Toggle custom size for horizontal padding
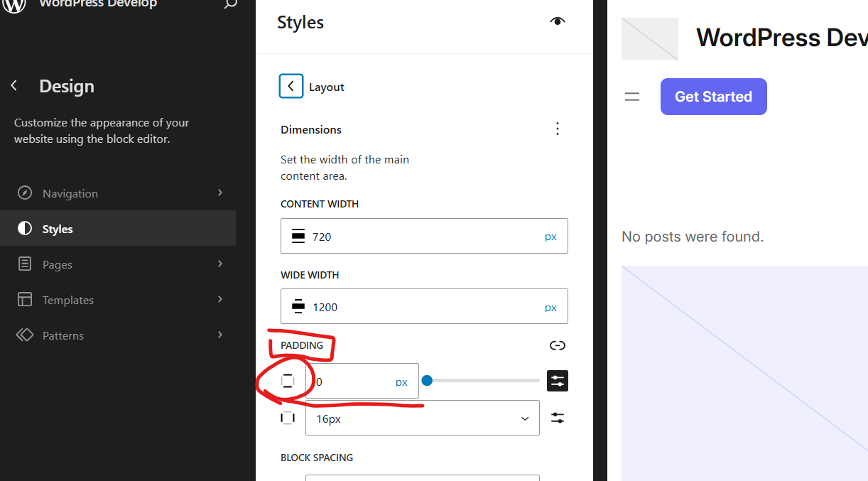This screenshot has height=481, width=868. tap(558, 418)
